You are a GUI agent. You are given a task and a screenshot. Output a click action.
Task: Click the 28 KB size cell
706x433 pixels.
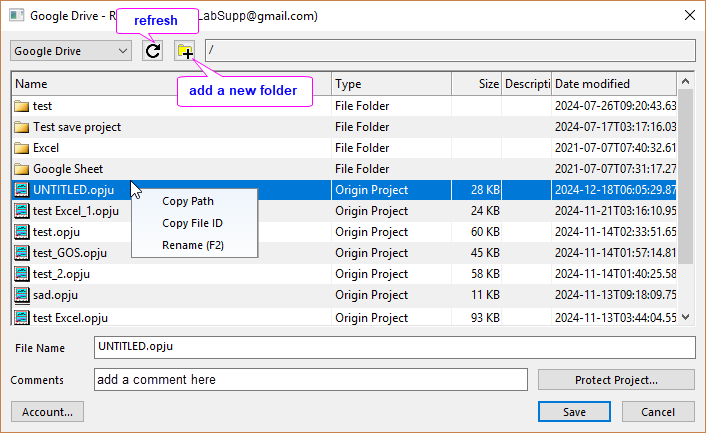[485, 190]
